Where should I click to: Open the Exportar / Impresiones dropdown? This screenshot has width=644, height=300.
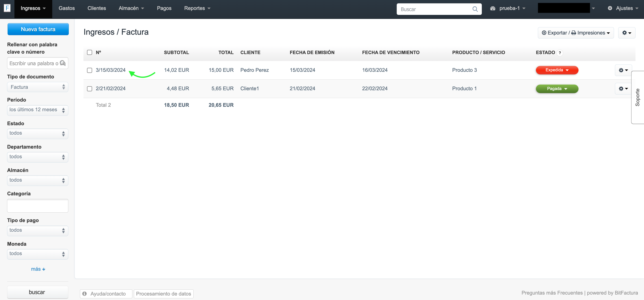[x=575, y=33]
